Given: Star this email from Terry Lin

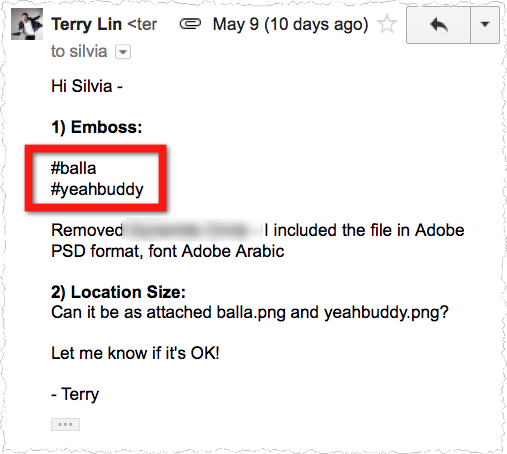Looking at the screenshot, I should (387, 24).
